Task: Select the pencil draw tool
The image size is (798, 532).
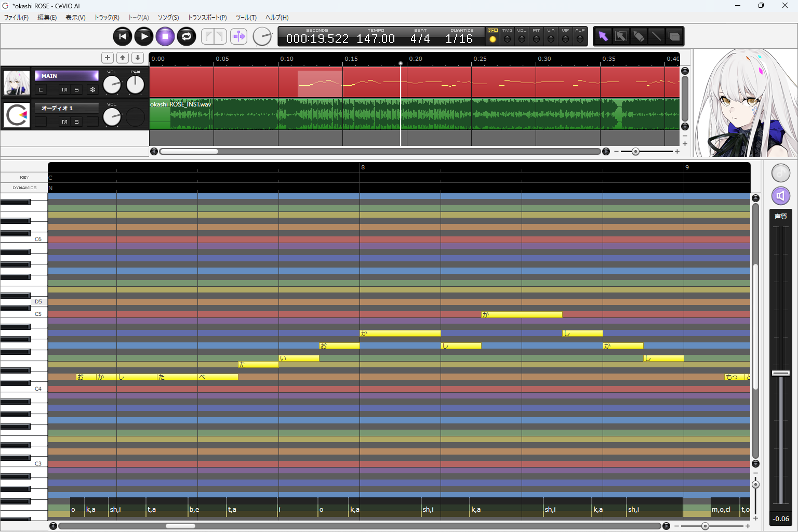Action: 639,36
